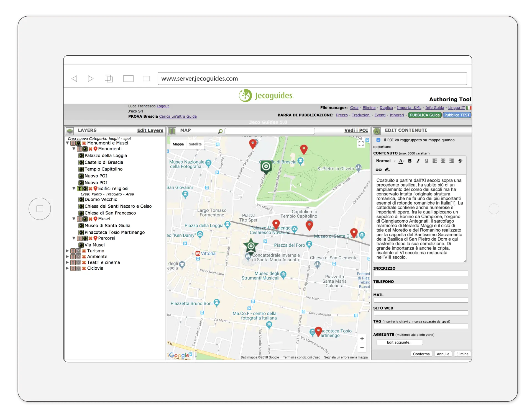Viewport: 532px width, 418px height.
Task: Open the Traduzioni publishing bar link
Action: pos(361,115)
